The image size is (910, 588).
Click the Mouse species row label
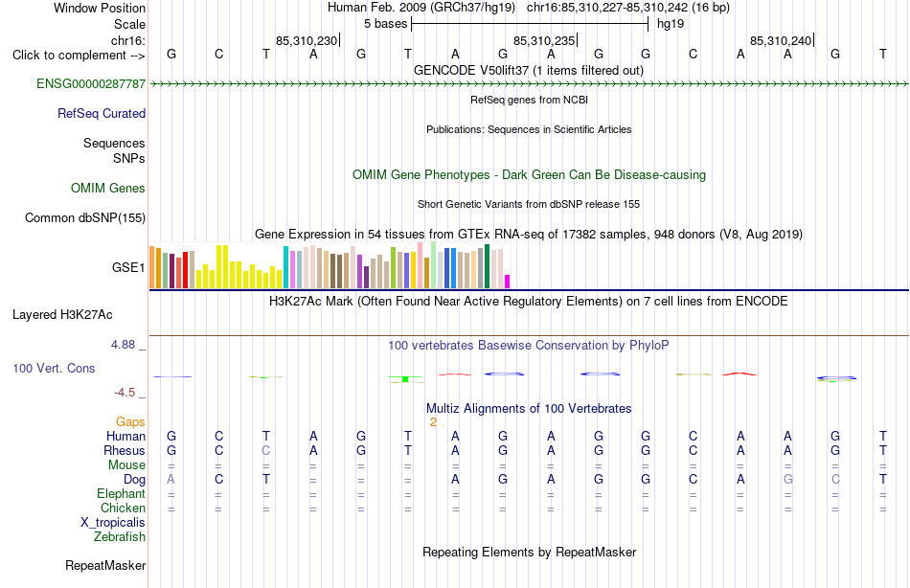[x=126, y=465]
